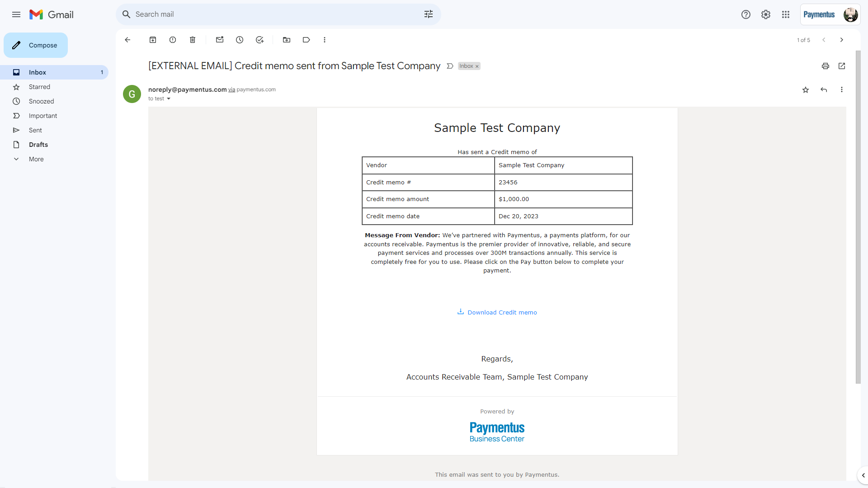Add this email to Tasks
This screenshot has height=488, width=868.
tap(259, 40)
